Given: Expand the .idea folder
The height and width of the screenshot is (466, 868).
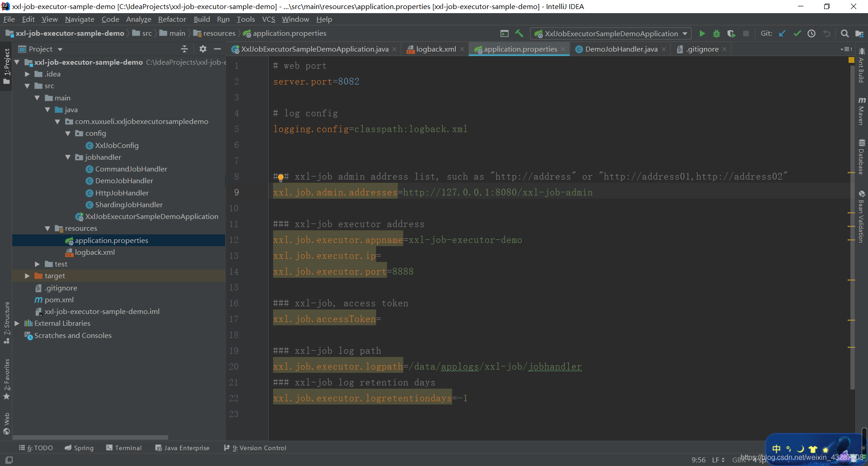Looking at the screenshot, I should [x=27, y=74].
